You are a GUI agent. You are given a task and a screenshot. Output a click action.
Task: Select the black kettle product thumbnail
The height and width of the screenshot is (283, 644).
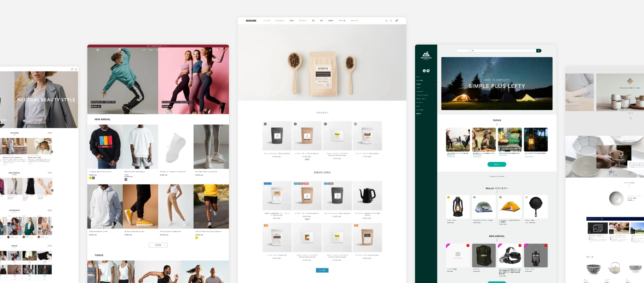[x=367, y=196]
